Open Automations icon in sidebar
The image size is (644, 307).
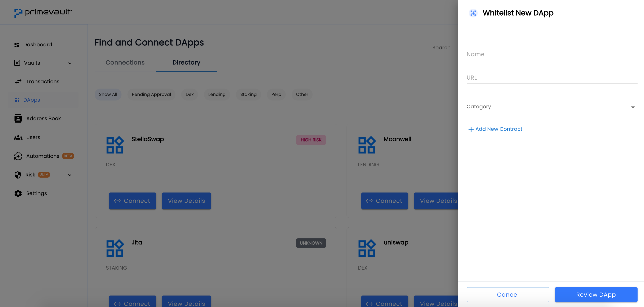[18, 156]
